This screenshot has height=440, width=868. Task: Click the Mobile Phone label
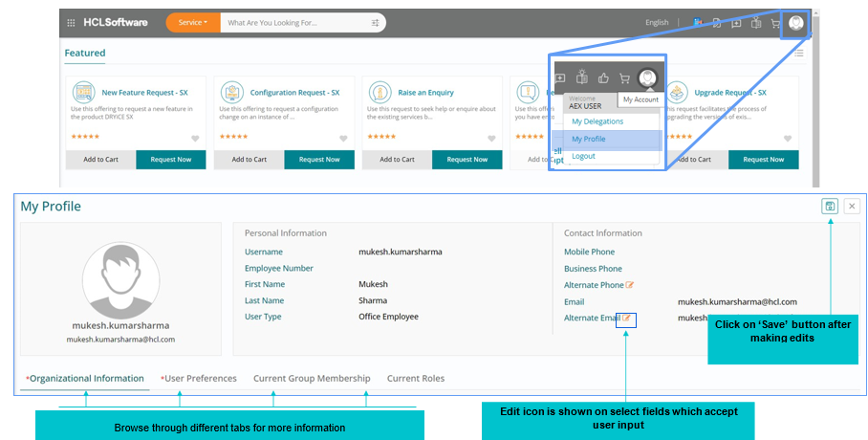click(589, 253)
